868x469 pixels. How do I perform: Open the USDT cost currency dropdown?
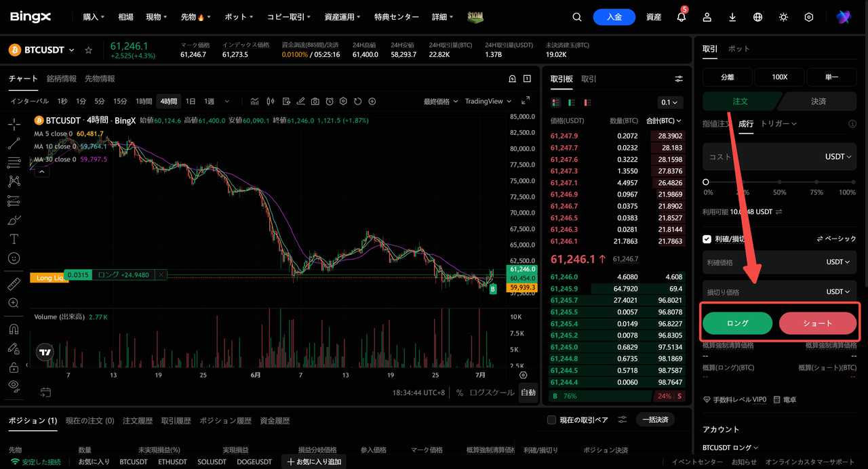[x=837, y=157]
